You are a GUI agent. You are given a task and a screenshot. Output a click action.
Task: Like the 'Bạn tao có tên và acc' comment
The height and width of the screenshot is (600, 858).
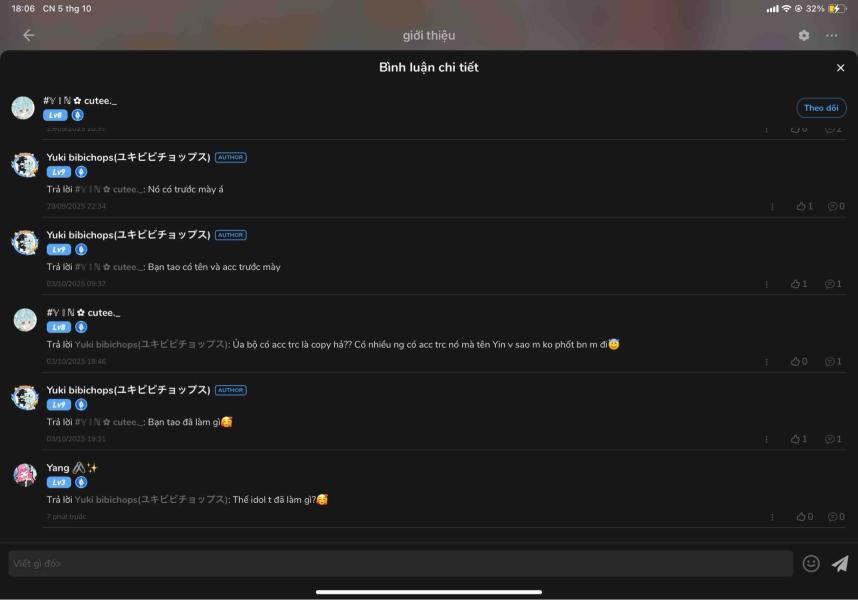pyautogui.click(x=799, y=284)
